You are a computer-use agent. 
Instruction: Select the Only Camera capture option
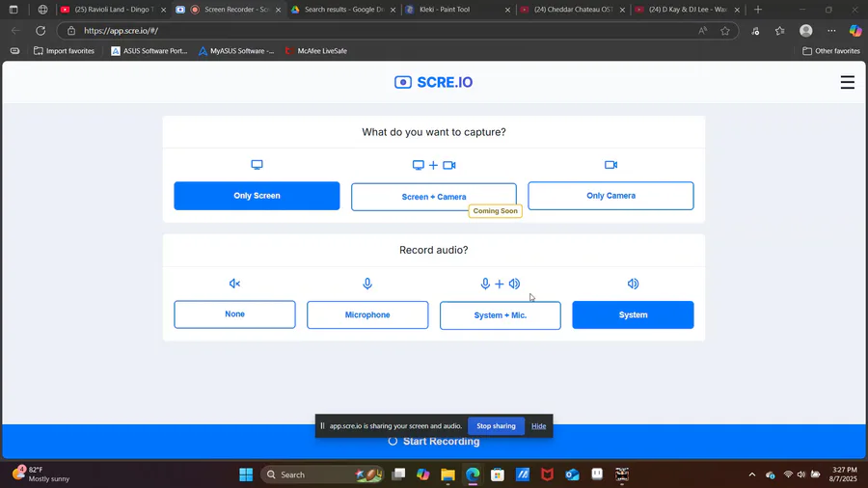[610, 196]
